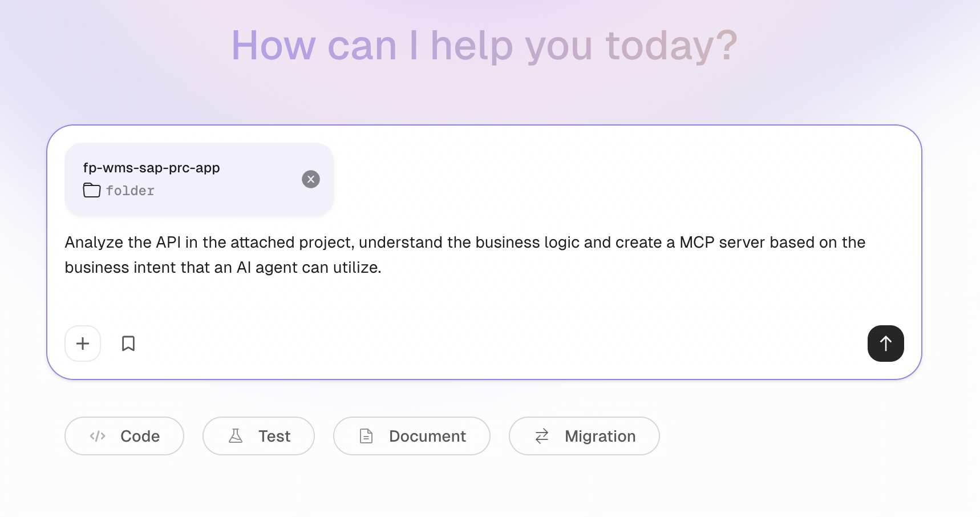Screen dimensions: 980x517
Task: Open saved prompts via the bookmark icon
Action: pyautogui.click(x=128, y=344)
